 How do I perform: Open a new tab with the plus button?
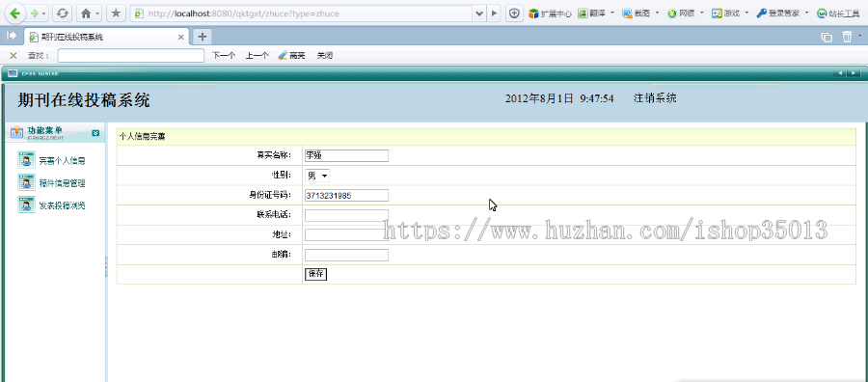click(203, 37)
